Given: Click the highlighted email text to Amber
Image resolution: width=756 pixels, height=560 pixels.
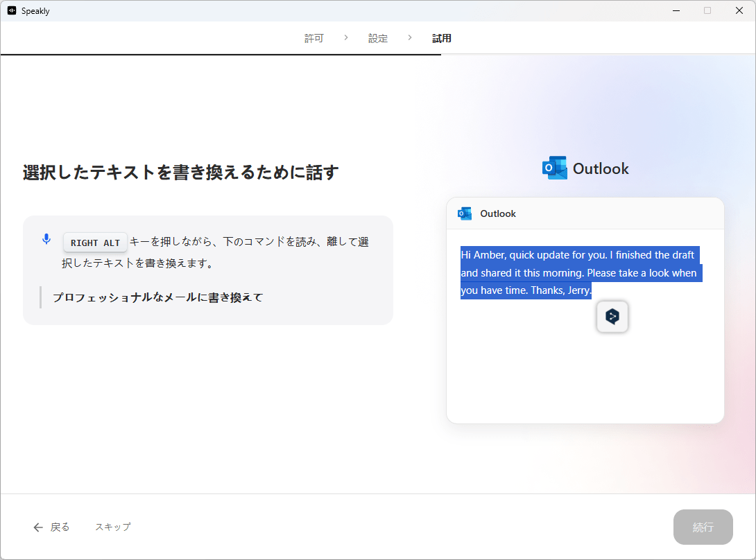Looking at the screenshot, I should [x=578, y=272].
